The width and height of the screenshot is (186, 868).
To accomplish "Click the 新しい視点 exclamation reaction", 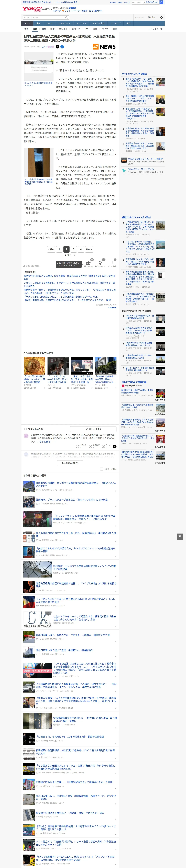I will [112, 263].
